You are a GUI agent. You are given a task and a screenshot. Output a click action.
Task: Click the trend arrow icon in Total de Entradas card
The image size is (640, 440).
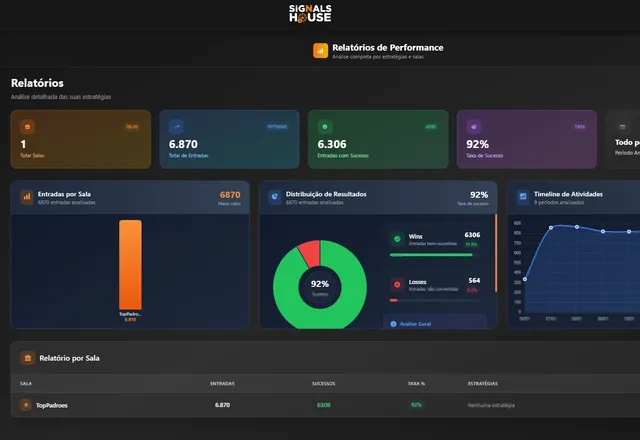pyautogui.click(x=176, y=127)
